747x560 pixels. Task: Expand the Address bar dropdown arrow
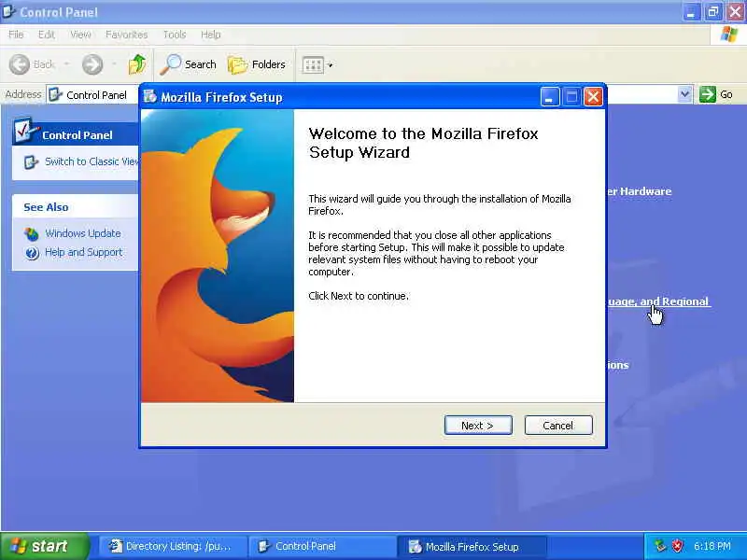pos(684,94)
